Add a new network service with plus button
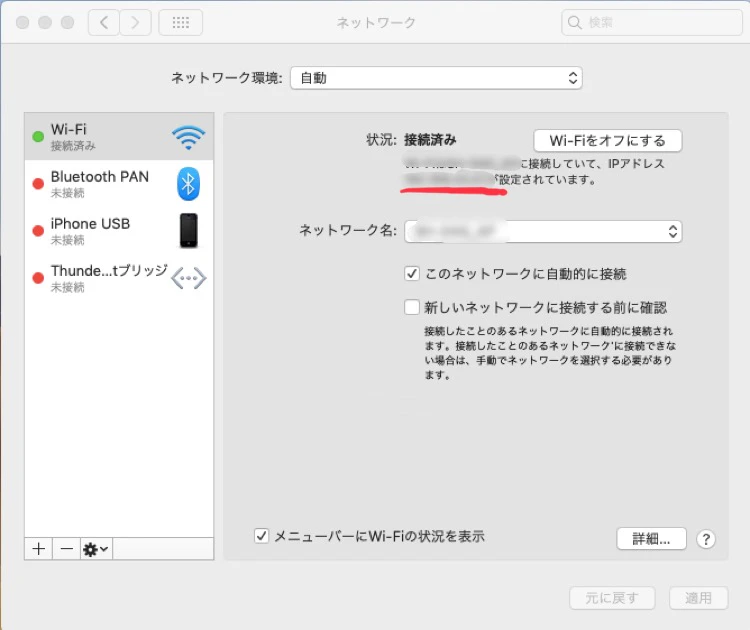Screen dimensions: 750x630 [x=39, y=549]
